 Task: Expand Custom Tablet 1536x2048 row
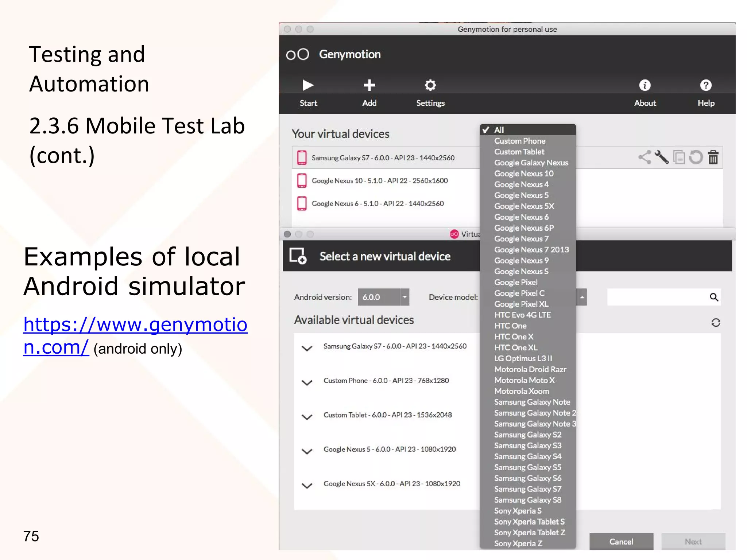point(307,417)
